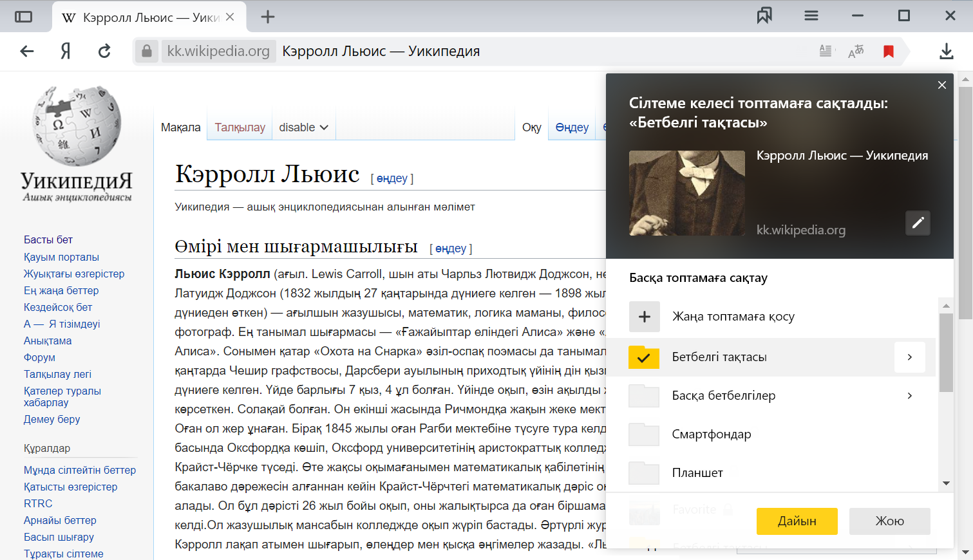Select the Басқа бетбелгілер folder
The image size is (973, 560).
[723, 396]
